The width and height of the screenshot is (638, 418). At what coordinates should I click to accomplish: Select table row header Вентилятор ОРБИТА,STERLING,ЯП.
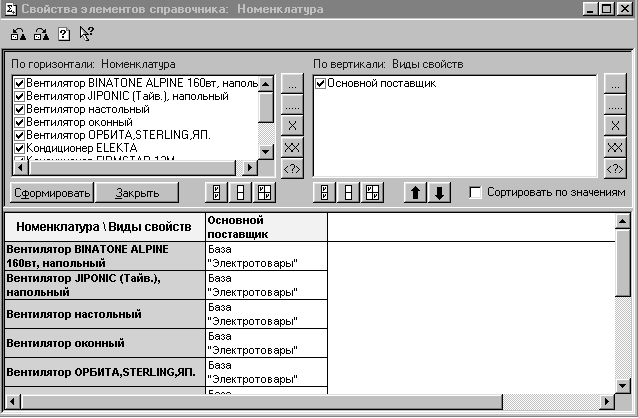[x=105, y=372]
